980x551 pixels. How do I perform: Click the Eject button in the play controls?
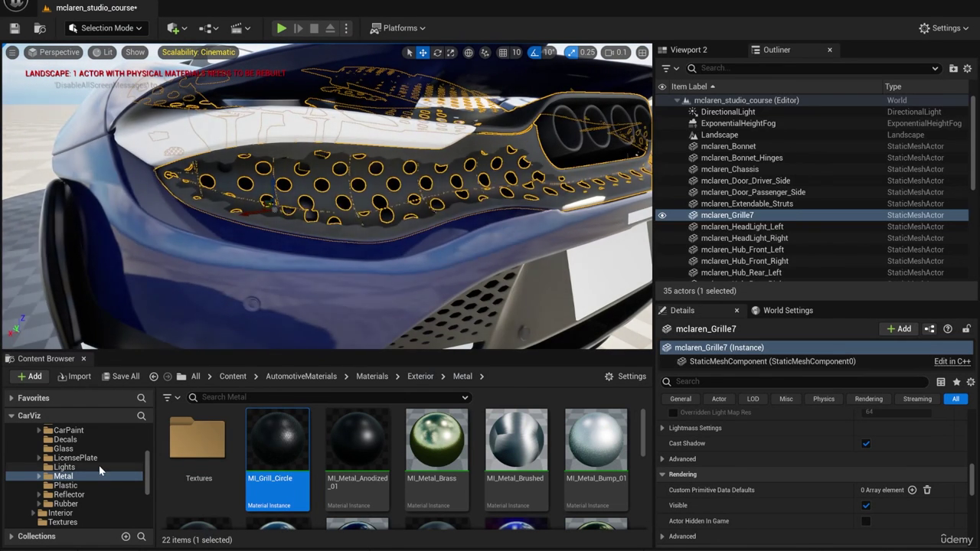click(x=330, y=28)
